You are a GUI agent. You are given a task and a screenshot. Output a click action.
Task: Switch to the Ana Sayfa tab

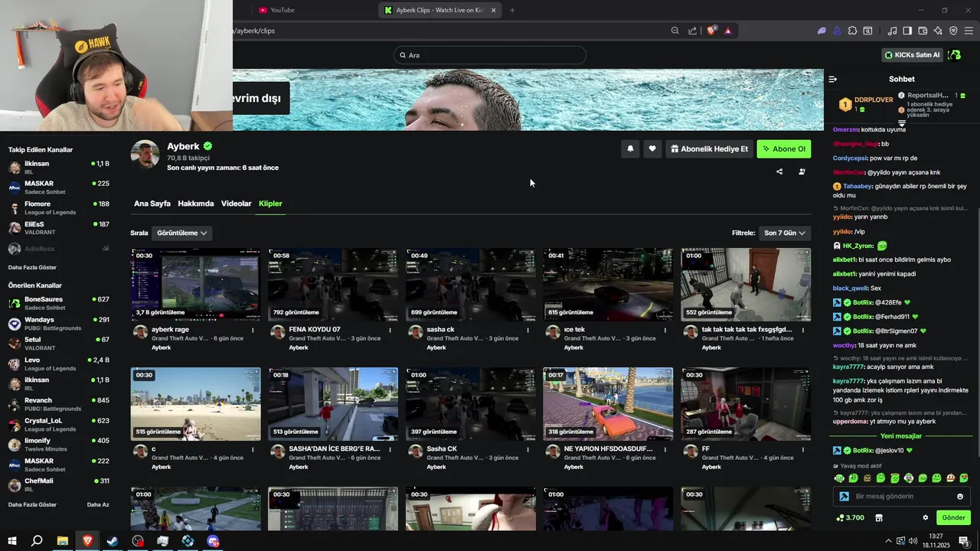[152, 204]
